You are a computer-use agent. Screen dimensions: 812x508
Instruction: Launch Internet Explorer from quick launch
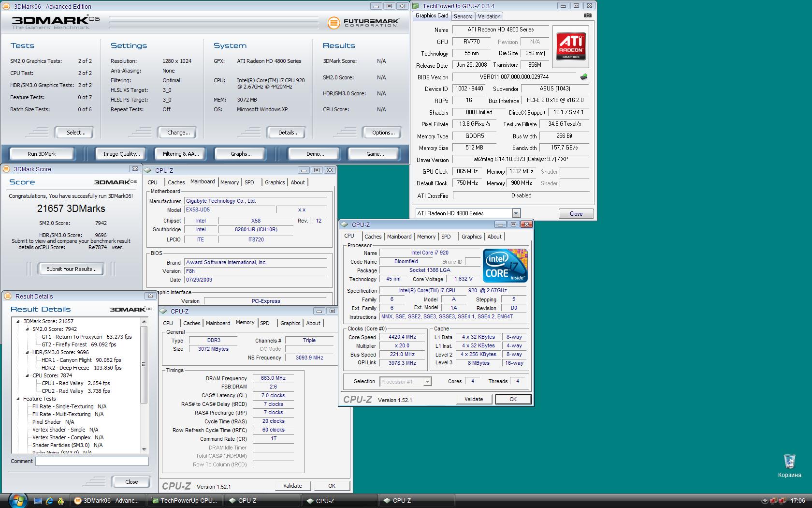pyautogui.click(x=49, y=501)
